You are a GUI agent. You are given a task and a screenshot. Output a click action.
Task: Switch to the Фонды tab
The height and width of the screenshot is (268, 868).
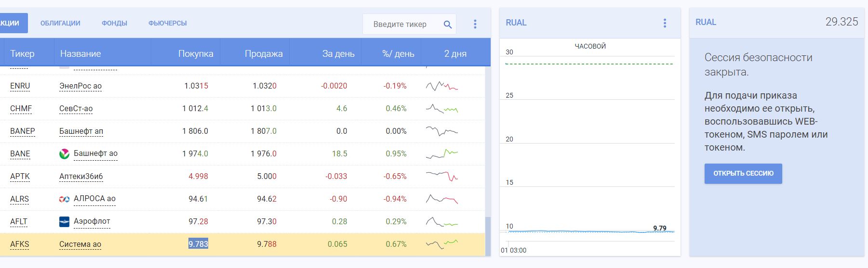point(114,23)
